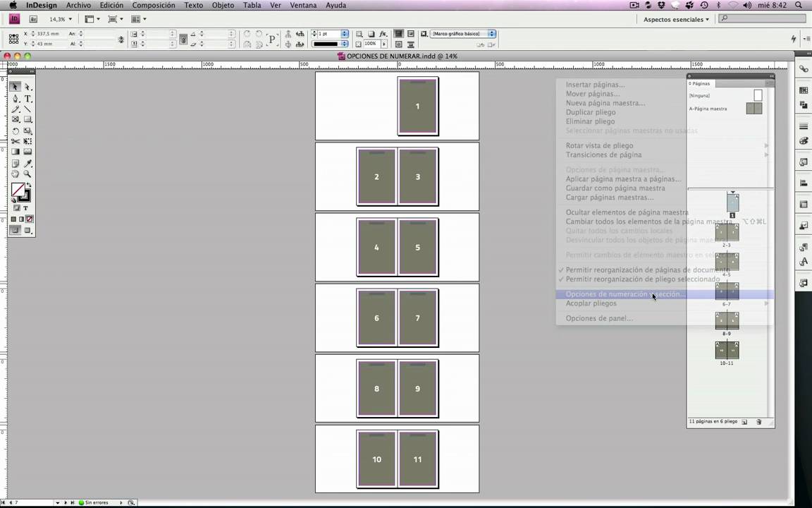The image size is (812, 508).
Task: Open the Composición menu
Action: (x=153, y=5)
